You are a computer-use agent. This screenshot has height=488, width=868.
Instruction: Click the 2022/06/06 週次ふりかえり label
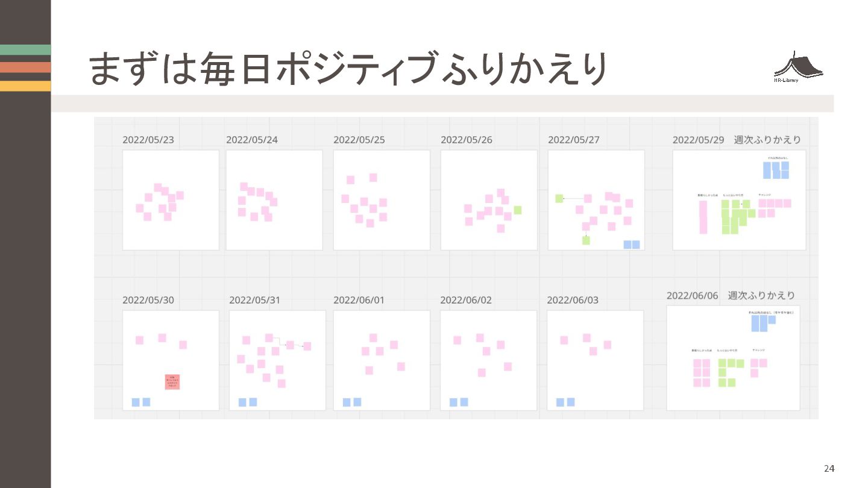click(731, 295)
